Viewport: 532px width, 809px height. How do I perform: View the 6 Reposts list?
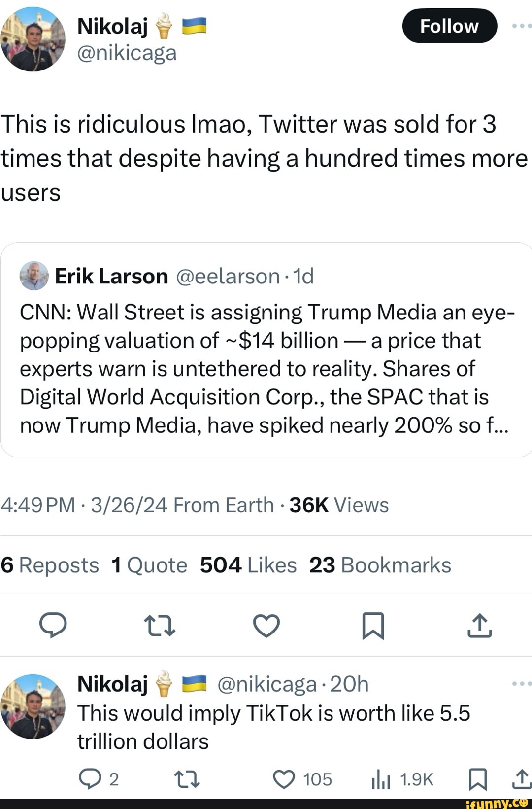point(50,565)
